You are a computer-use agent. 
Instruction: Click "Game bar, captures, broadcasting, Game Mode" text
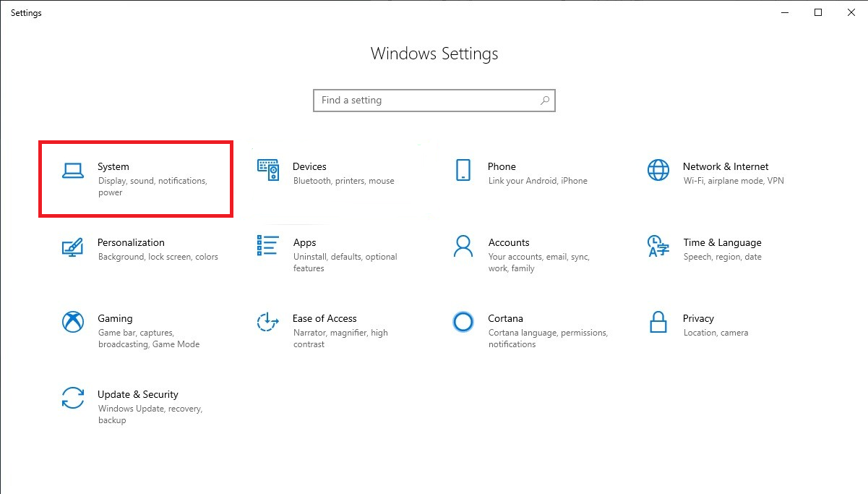[149, 338]
